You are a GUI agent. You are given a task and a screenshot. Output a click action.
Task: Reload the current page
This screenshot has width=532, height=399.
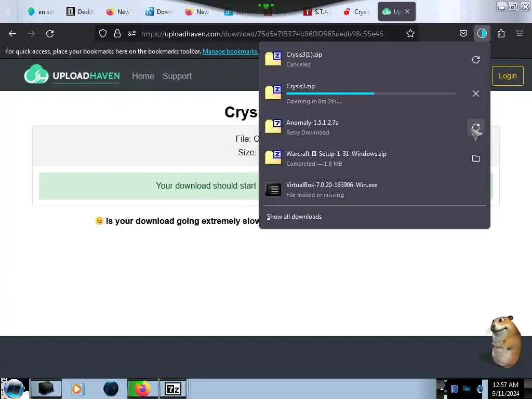(50, 34)
